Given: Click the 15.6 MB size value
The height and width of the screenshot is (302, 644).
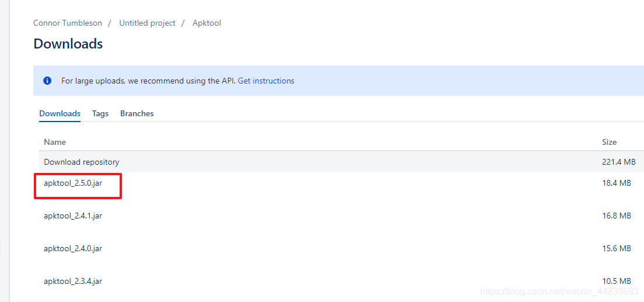Looking at the screenshot, I should (616, 248).
